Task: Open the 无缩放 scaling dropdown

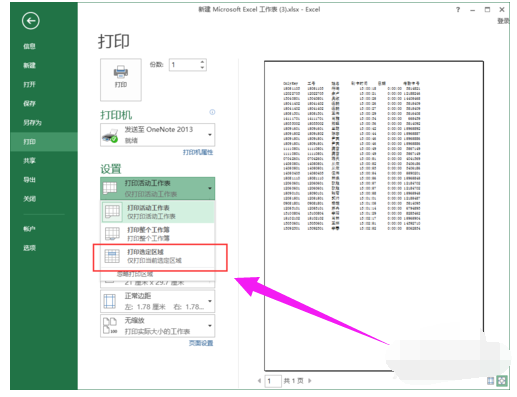Action: [x=158, y=326]
